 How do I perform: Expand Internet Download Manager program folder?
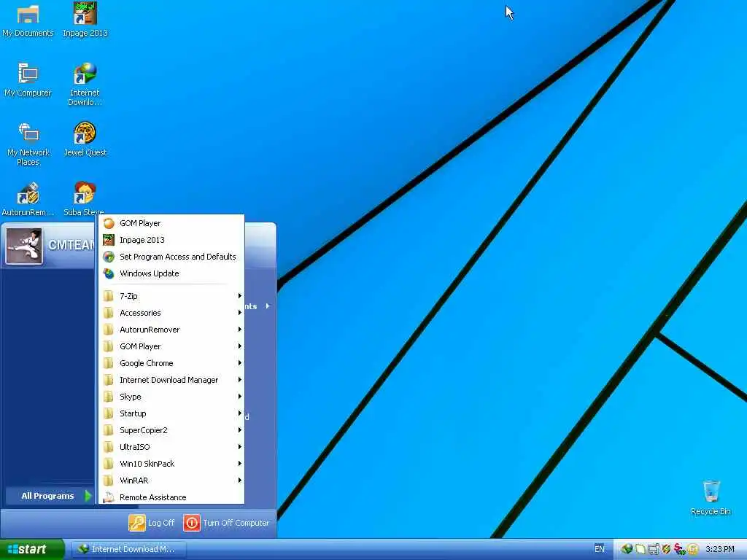(x=171, y=380)
